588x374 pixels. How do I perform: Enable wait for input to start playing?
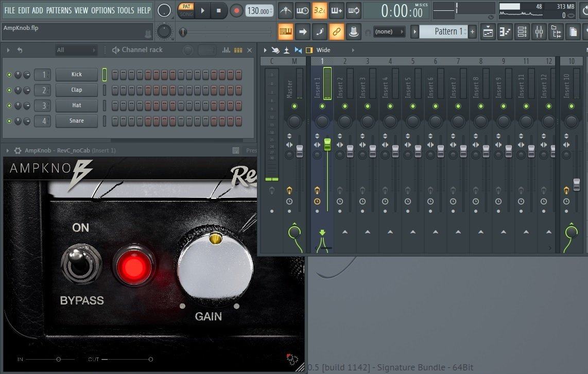click(303, 11)
